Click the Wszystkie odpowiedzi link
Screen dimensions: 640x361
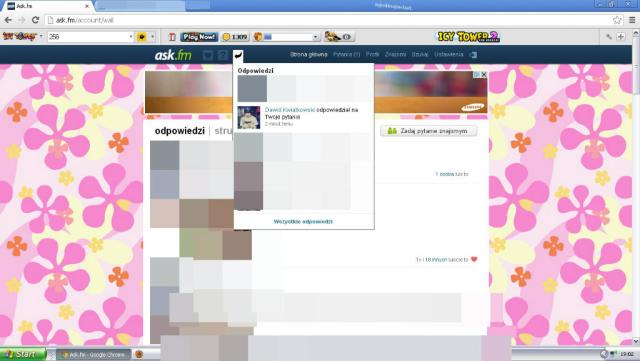[303, 221]
